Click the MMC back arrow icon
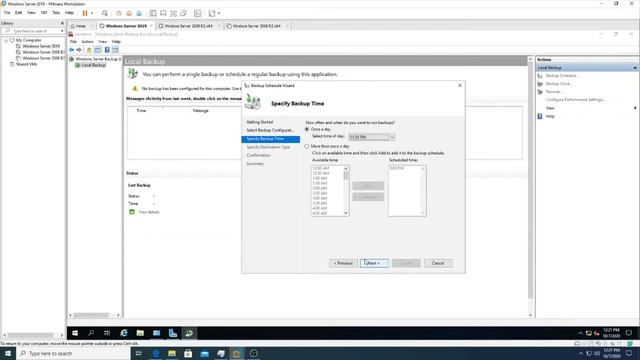 72,50
